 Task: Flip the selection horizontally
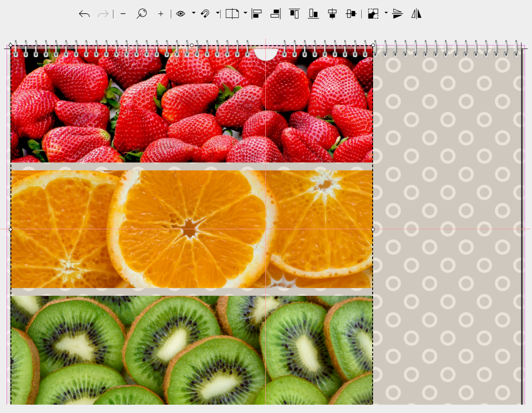point(416,14)
